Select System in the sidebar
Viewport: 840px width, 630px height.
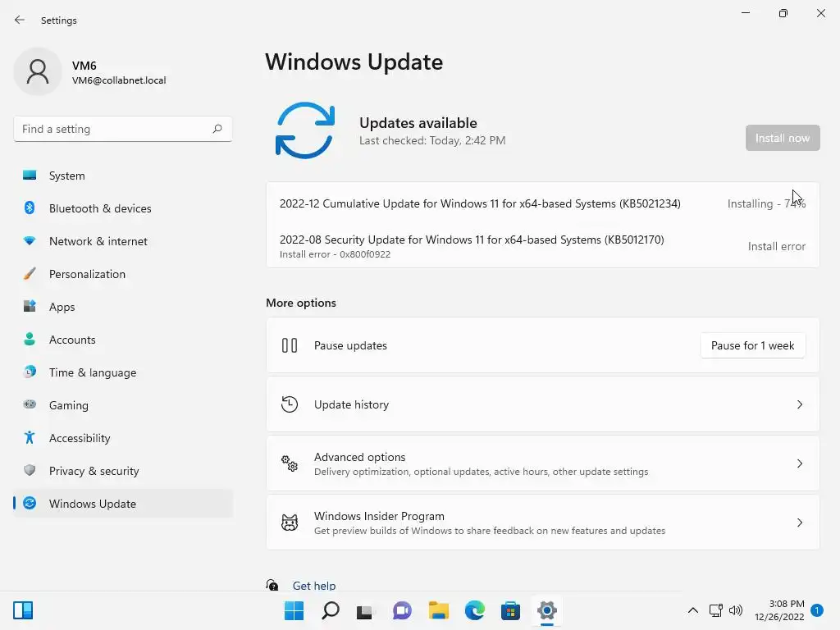pyautogui.click(x=123, y=176)
